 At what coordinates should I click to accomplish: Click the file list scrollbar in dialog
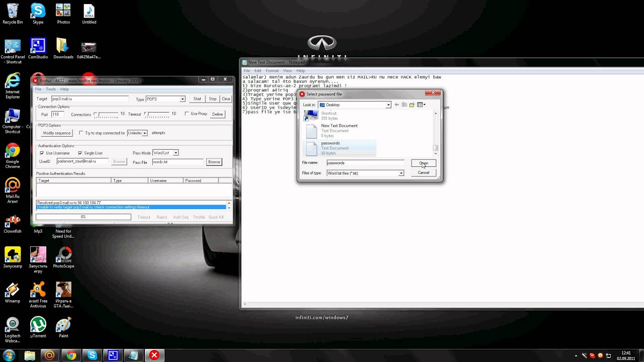point(436,133)
